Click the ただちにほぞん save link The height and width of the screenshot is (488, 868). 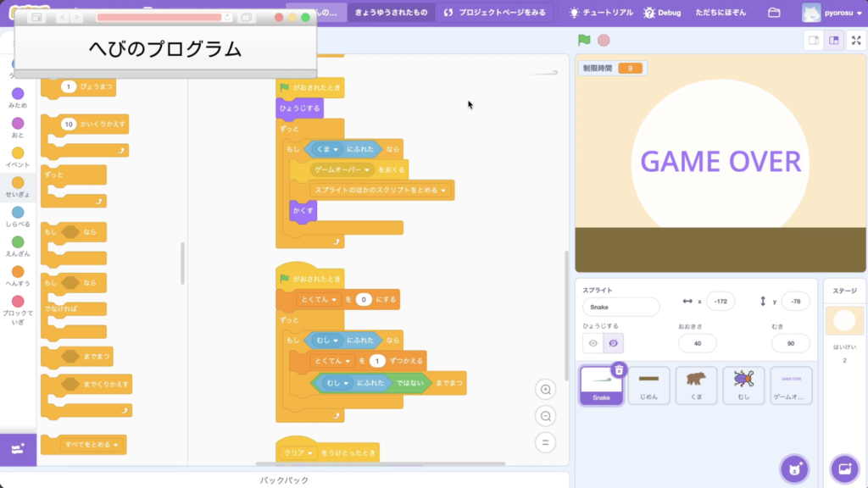(721, 13)
